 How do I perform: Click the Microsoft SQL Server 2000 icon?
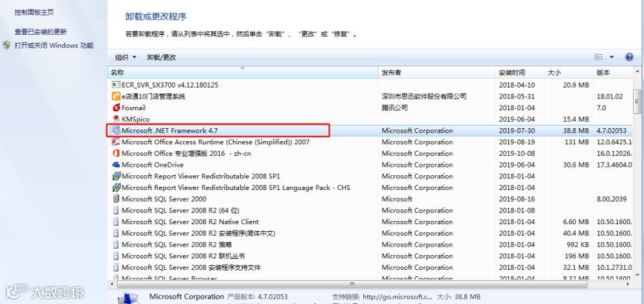(x=116, y=199)
